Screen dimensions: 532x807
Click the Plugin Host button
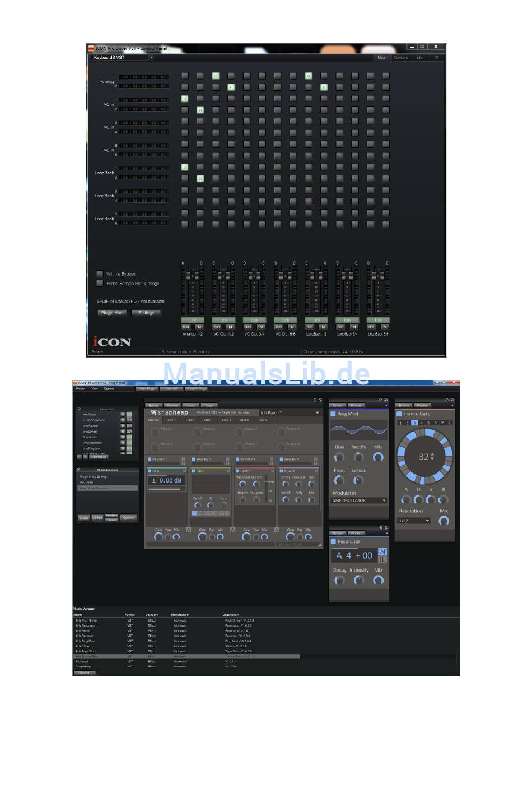click(113, 313)
